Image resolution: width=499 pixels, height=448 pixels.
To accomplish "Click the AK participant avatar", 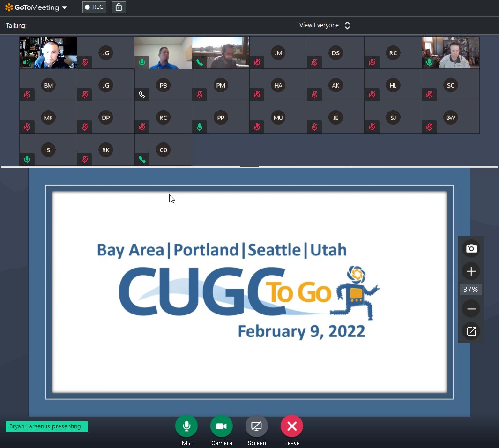I will (x=336, y=85).
